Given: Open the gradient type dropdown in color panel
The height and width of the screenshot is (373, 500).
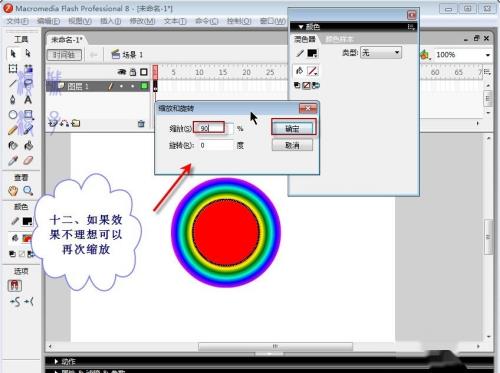Looking at the screenshot, I should (x=381, y=53).
